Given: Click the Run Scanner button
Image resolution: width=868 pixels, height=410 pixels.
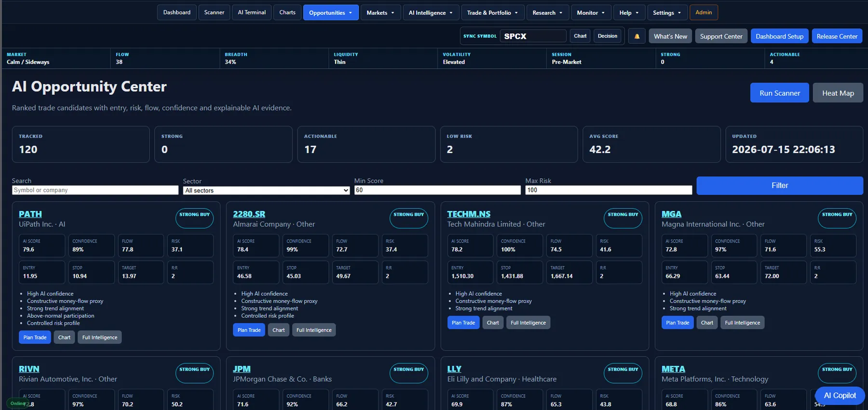Looking at the screenshot, I should coord(780,93).
